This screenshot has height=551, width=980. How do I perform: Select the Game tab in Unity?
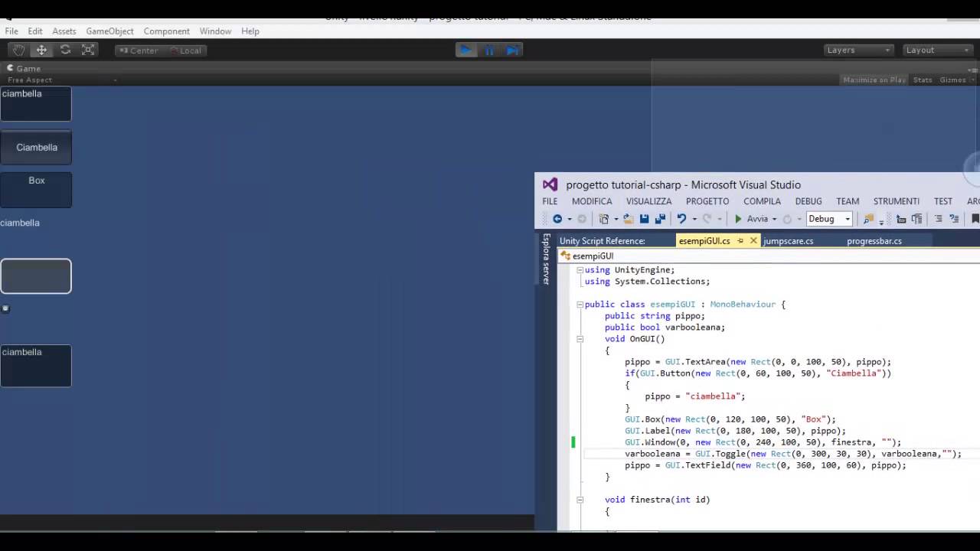click(x=24, y=68)
